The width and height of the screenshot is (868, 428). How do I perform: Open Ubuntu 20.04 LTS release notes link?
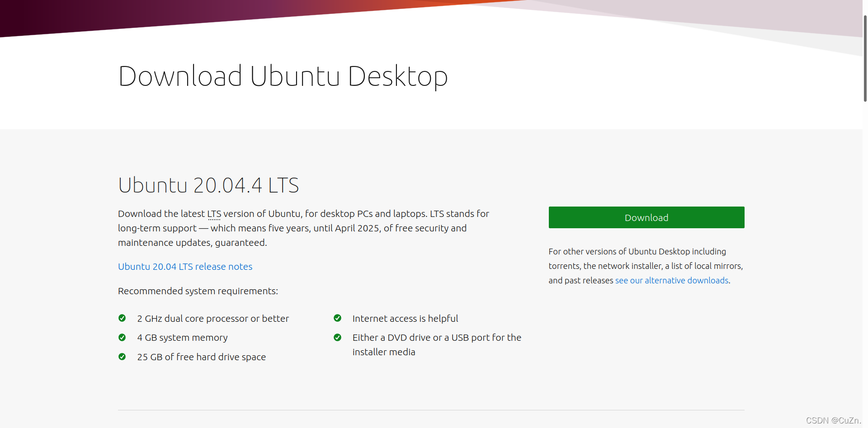click(185, 267)
